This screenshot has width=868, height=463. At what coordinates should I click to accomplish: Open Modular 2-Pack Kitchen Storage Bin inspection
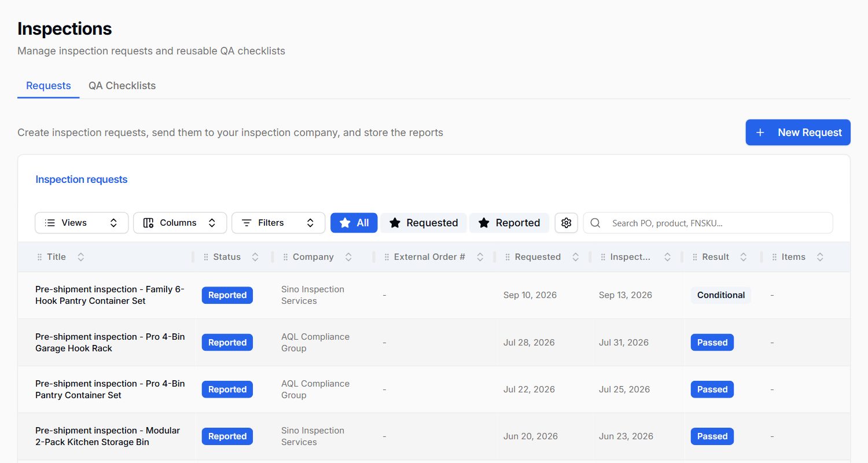[108, 436]
